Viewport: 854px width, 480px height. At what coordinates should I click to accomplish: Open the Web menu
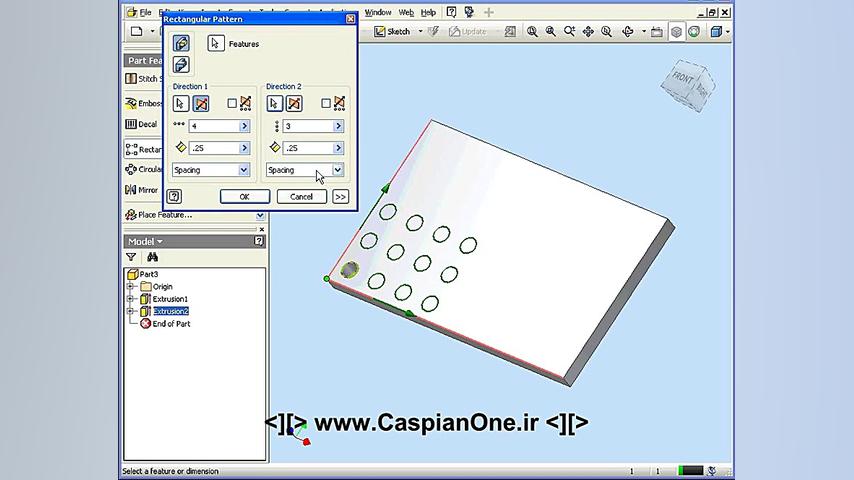click(406, 12)
